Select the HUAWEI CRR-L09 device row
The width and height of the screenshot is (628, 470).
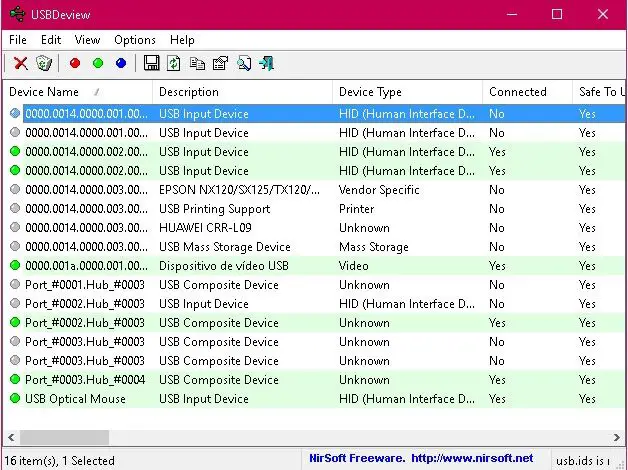pos(314,227)
